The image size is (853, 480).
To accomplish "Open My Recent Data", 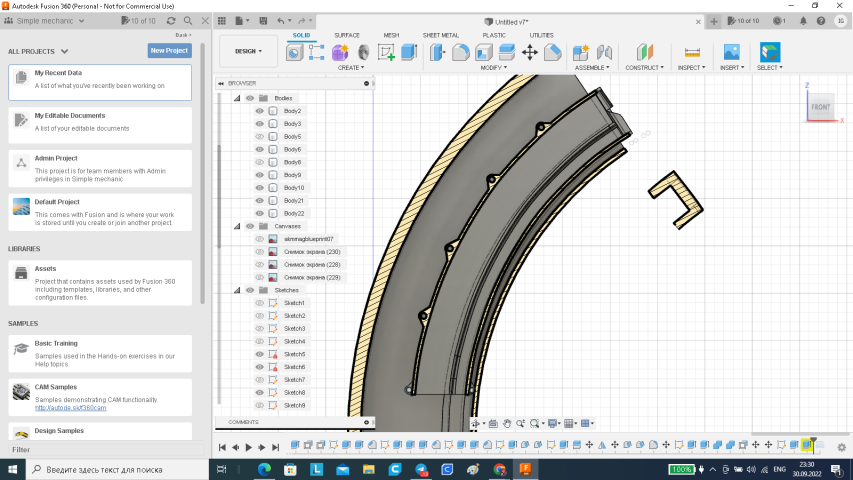I will click(100, 82).
